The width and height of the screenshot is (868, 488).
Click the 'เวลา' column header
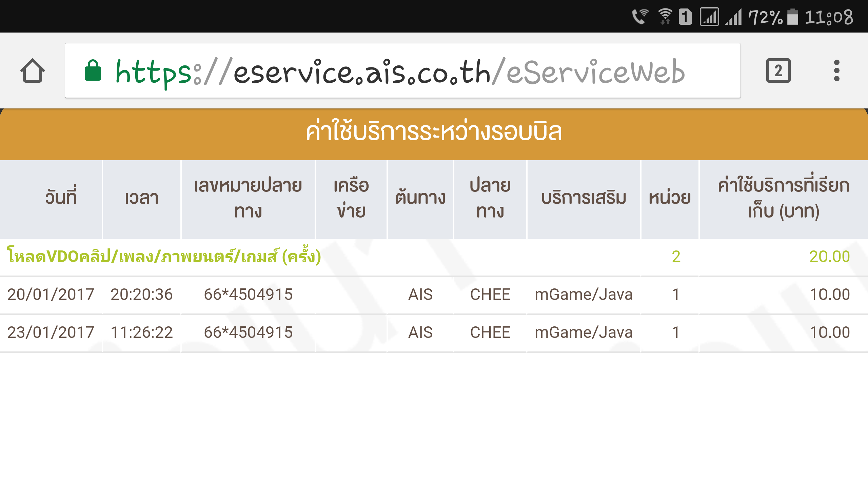tap(142, 198)
